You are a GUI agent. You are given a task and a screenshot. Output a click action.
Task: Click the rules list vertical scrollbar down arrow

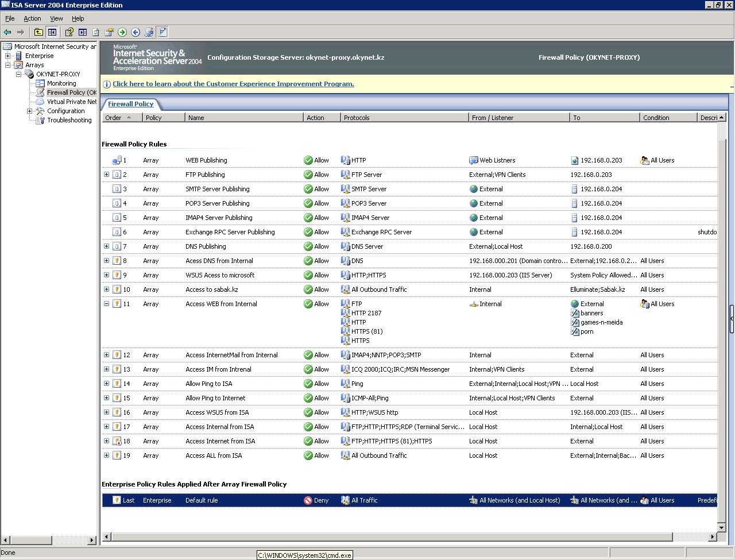722,527
